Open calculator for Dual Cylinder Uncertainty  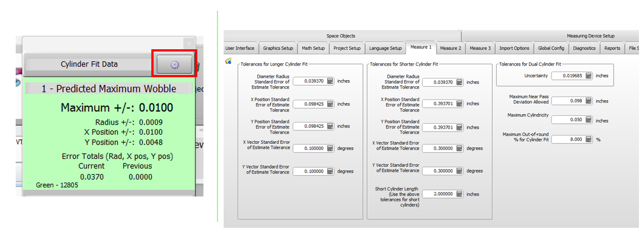tap(589, 76)
